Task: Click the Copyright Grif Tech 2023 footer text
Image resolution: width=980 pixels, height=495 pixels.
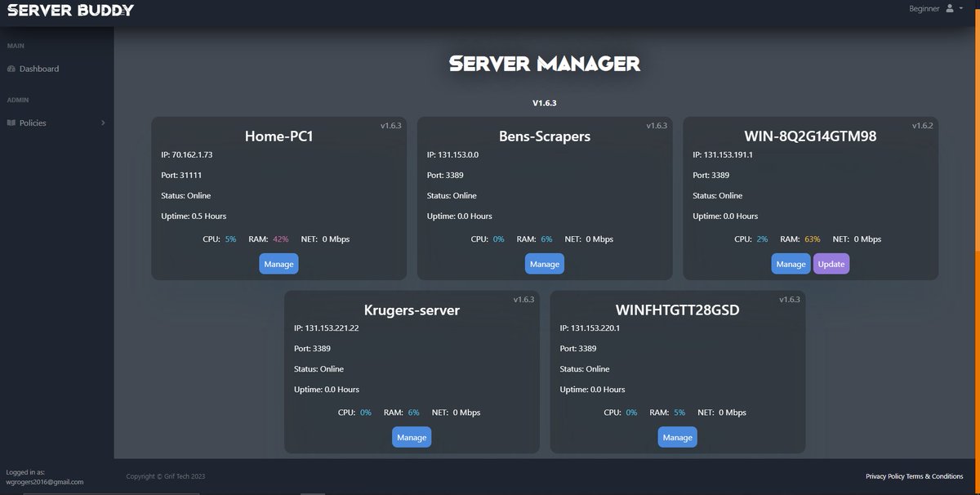Action: pos(164,476)
